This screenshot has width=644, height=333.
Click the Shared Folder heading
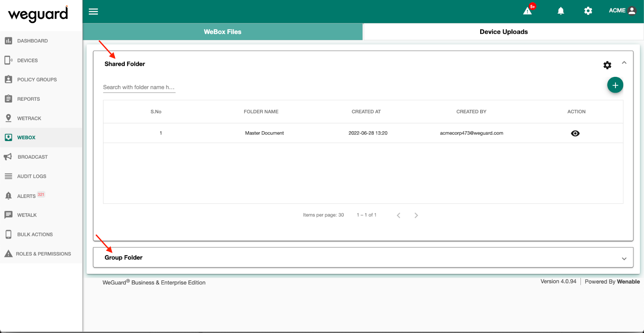[x=125, y=64]
